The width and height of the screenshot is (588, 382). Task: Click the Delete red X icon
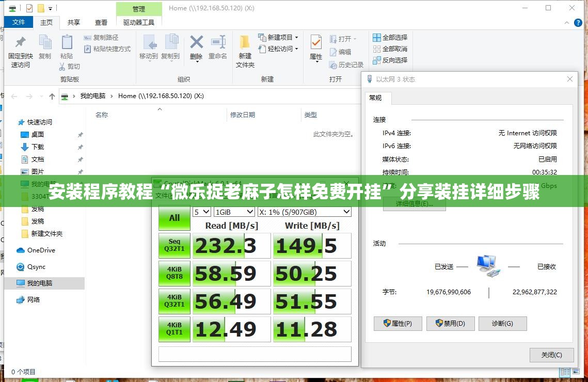point(196,42)
